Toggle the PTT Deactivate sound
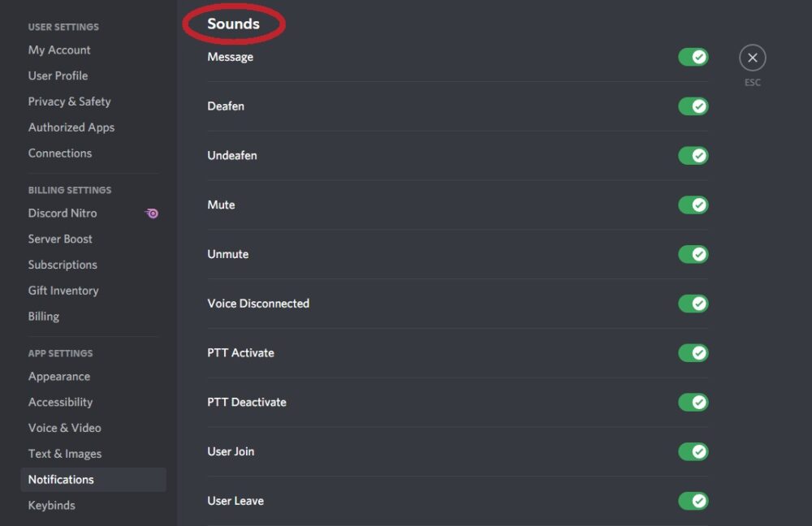The image size is (812, 526). pos(693,402)
